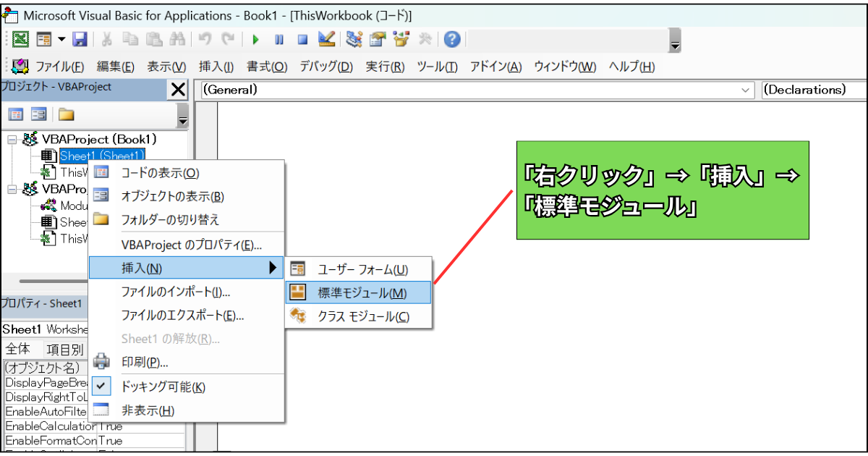Click the Undo toolbar icon
Image resolution: width=868 pixels, height=456 pixels.
[205, 39]
